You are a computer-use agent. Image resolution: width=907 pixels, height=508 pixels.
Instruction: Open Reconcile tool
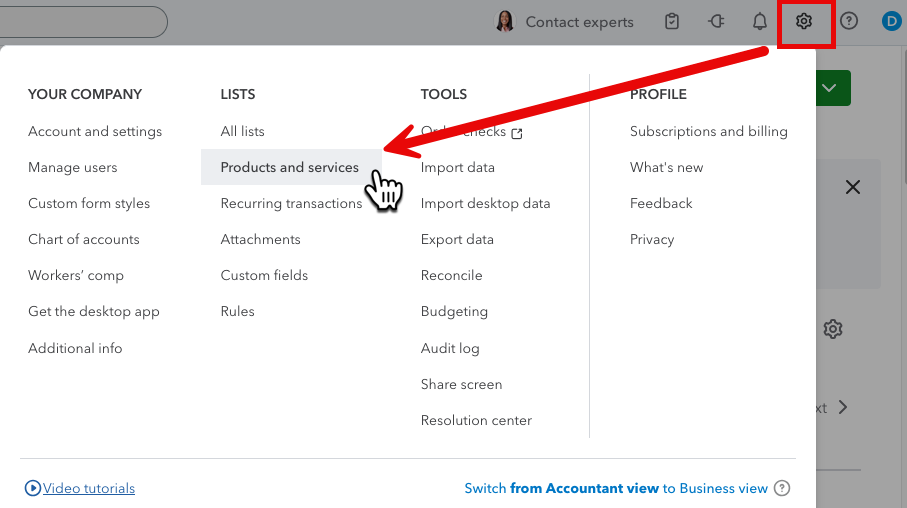point(451,275)
